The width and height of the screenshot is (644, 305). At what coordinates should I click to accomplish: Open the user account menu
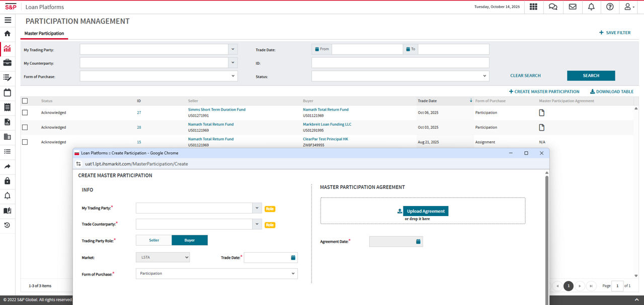click(x=629, y=7)
